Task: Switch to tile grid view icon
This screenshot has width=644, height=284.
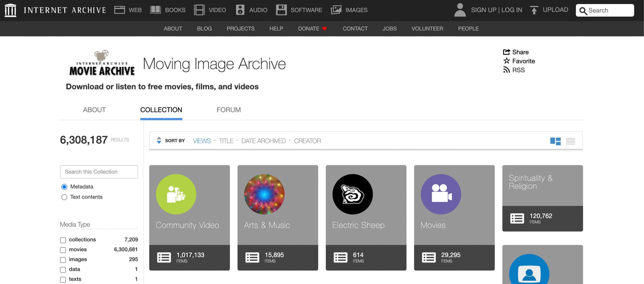Action: [x=555, y=141]
